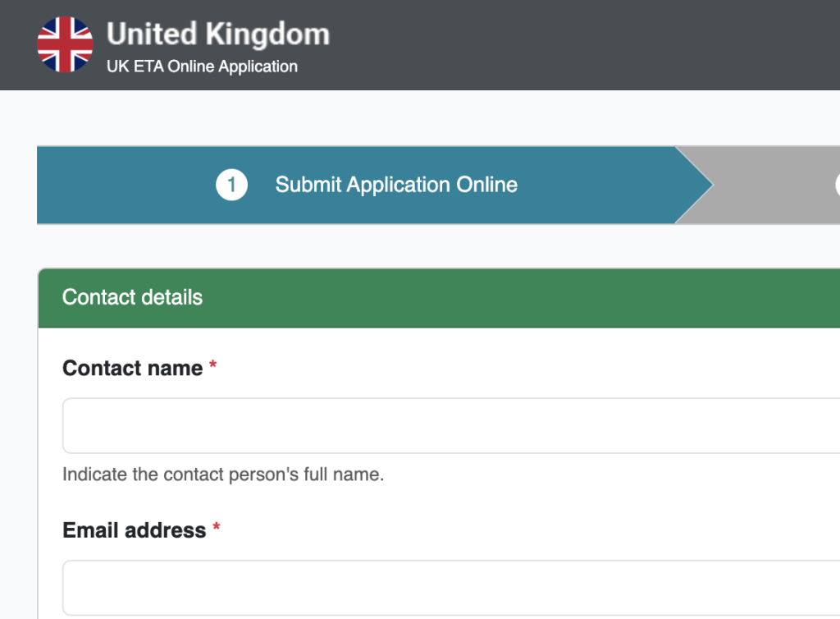Click the Email address field label
Viewport: 840px width, 619px height.
point(134,530)
